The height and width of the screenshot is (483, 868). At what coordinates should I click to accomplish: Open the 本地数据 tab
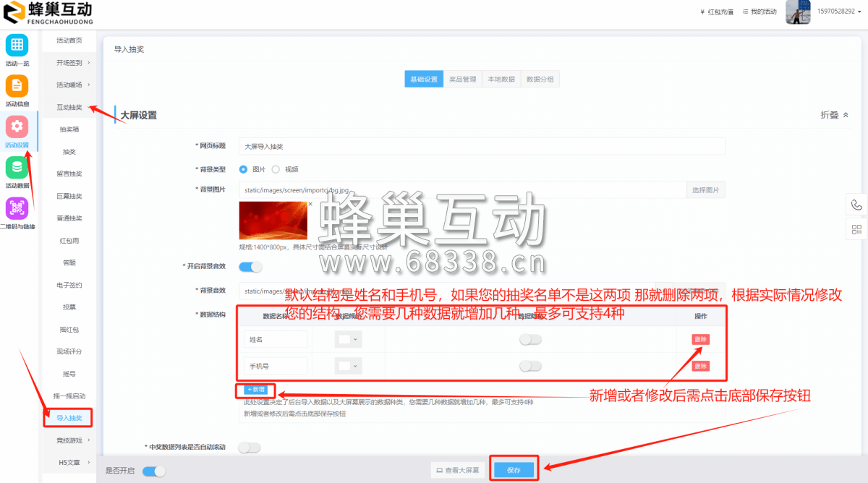pyautogui.click(x=503, y=78)
